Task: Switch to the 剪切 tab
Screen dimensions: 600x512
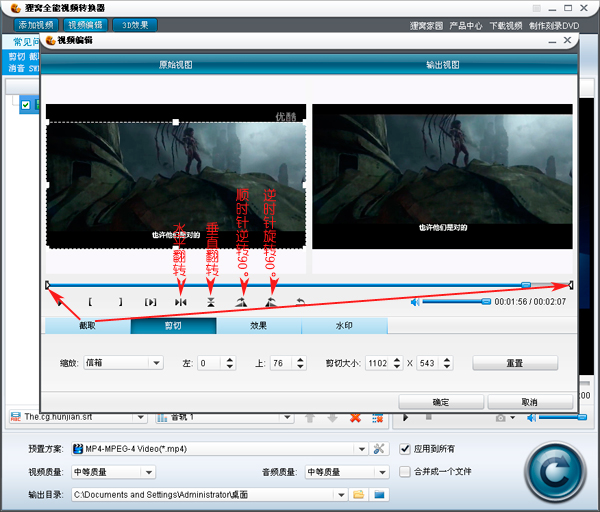Action: click(173, 326)
